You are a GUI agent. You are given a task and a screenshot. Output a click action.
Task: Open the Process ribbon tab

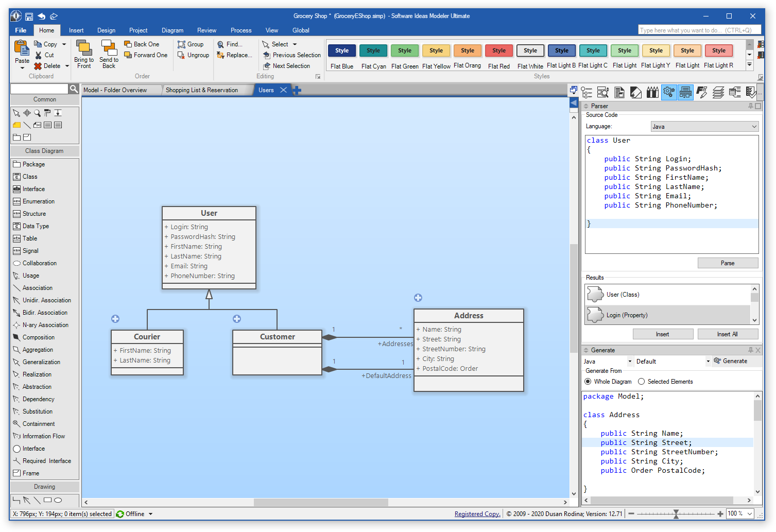click(x=240, y=30)
